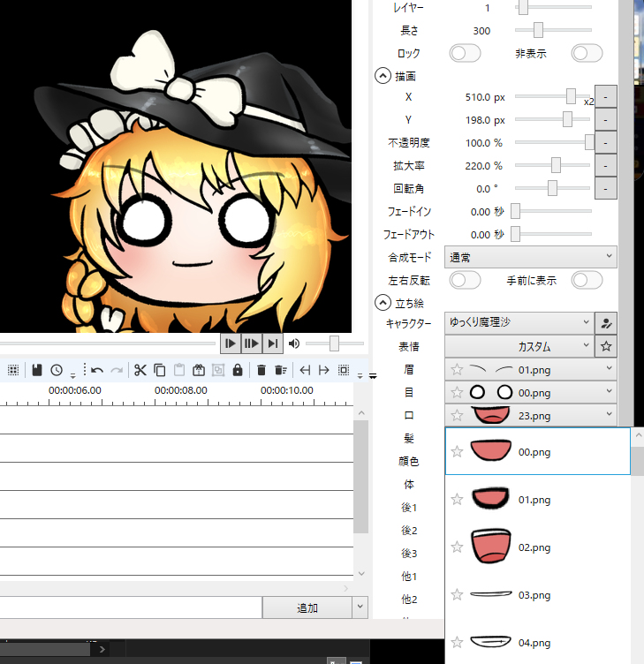Viewport: 644px width, 664px height.
Task: Favorite the 目 00.png star
Action: coord(457,393)
